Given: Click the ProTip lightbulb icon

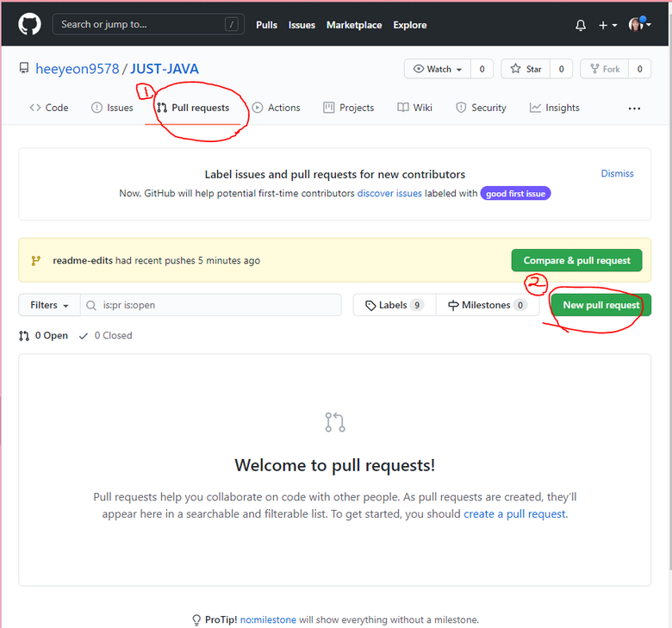Looking at the screenshot, I should [196, 620].
